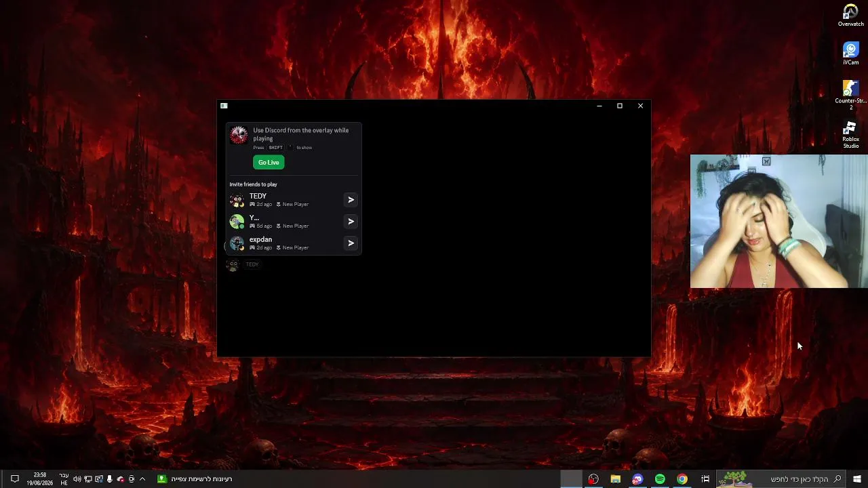Screen dimensions: 868x488
Task: Maximize the black overlay window
Action: click(620, 106)
